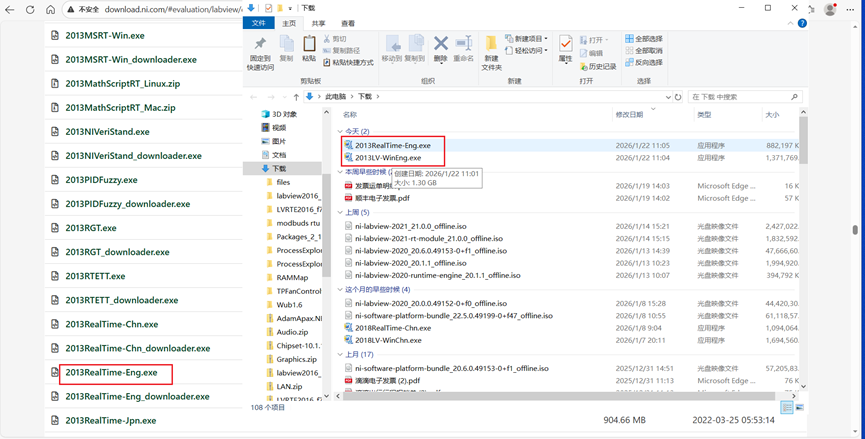This screenshot has height=439, width=865.
Task: Switch to the 查看 ribbon tab
Action: (348, 23)
